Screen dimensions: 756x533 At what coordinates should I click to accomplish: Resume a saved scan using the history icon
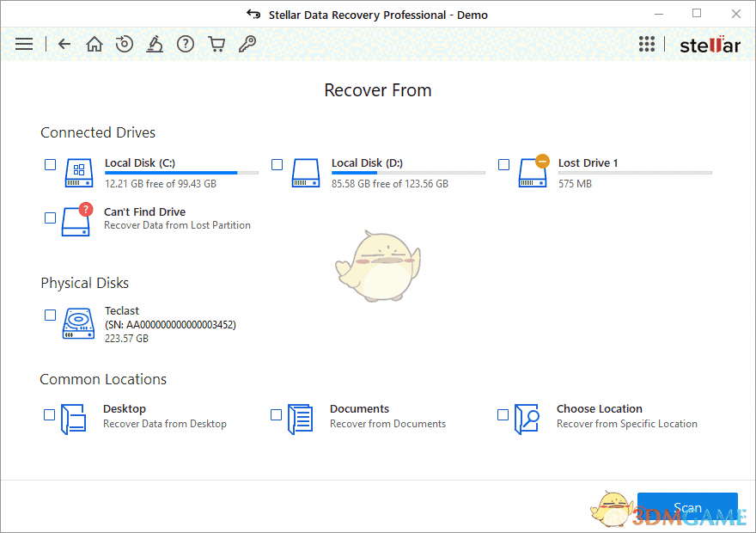125,44
